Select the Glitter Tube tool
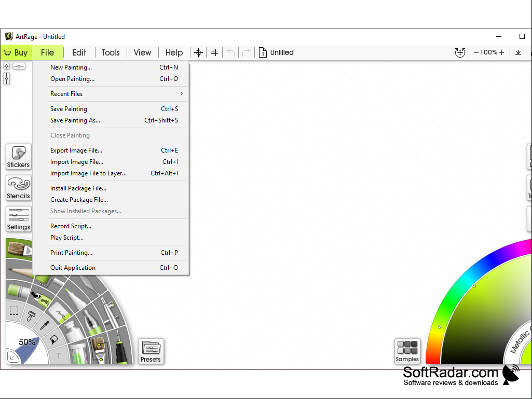Viewport: 532px width, 399px height. pos(79,354)
